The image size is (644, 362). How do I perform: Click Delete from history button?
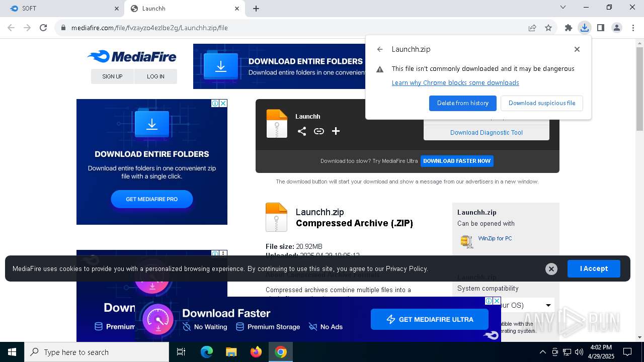click(x=463, y=103)
